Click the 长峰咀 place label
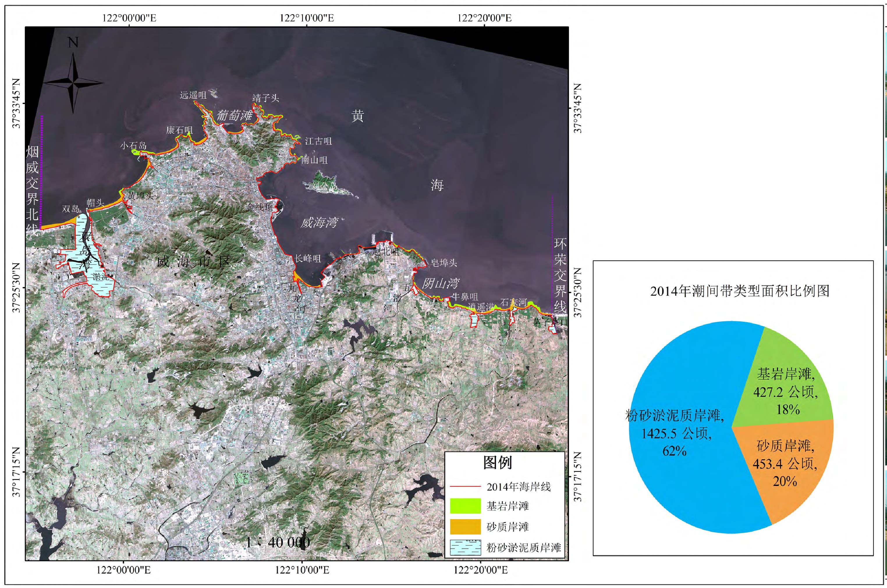 pyautogui.click(x=308, y=258)
